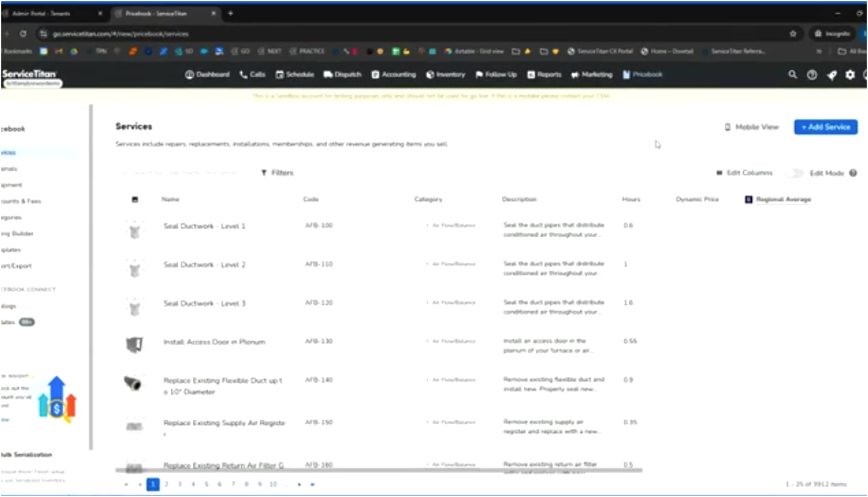Select the Follow Up flag icon
Screen dimensions: 868x497
479,74
